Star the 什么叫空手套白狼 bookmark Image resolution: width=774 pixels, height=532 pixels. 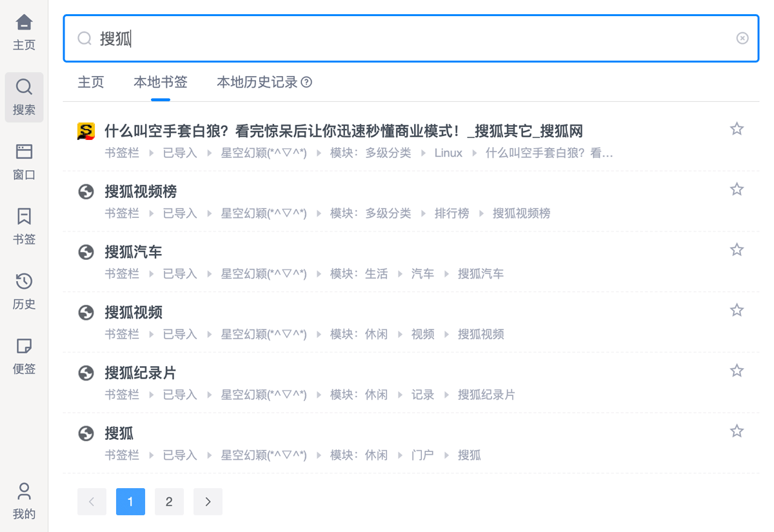coord(737,129)
